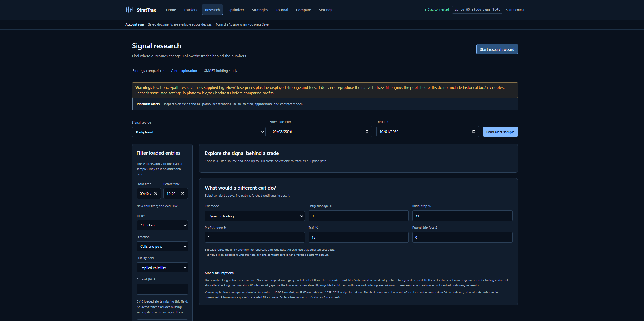Open the Journal page

point(282,10)
